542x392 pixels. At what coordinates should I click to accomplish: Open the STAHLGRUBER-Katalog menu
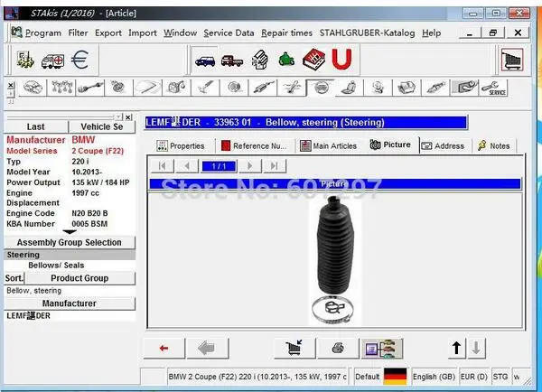click(367, 33)
